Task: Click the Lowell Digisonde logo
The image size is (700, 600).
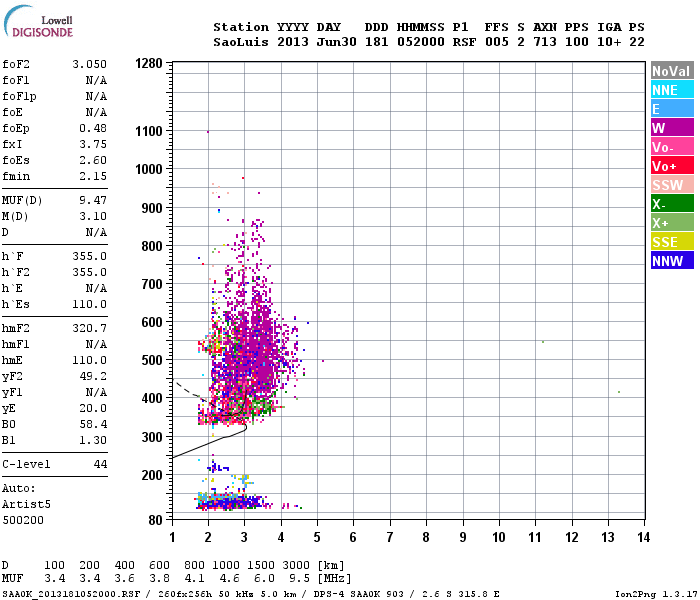Action: pyautogui.click(x=38, y=21)
